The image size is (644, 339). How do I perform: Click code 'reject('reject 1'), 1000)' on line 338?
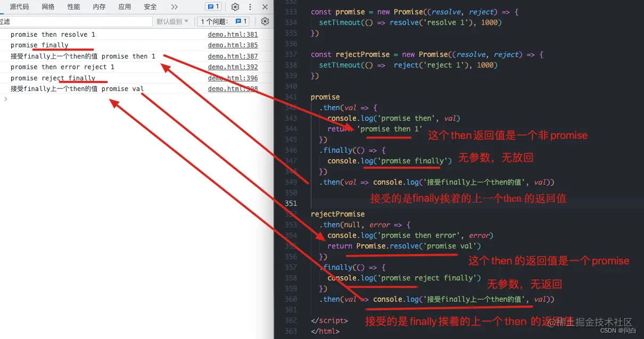[445, 65]
